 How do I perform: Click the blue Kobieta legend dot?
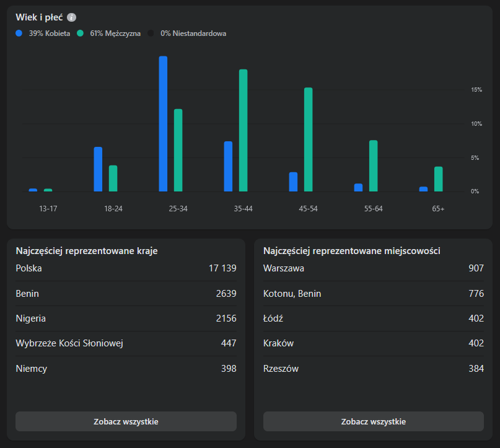coord(19,33)
